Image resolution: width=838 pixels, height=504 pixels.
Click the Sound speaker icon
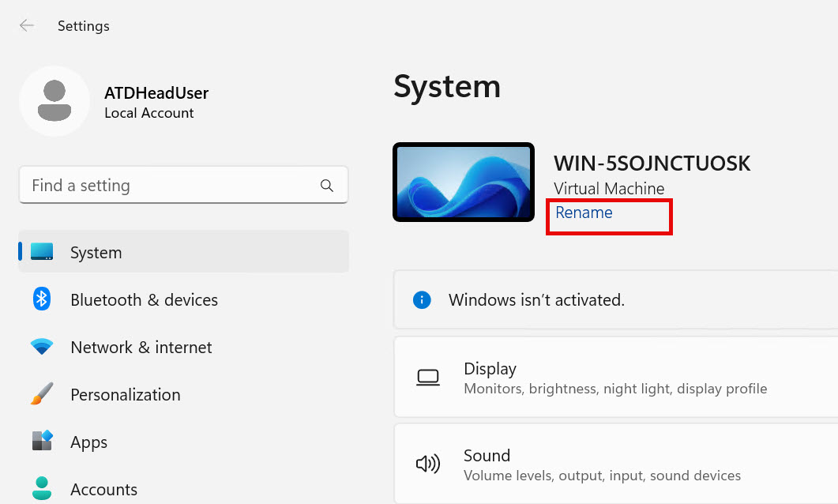pyautogui.click(x=428, y=464)
